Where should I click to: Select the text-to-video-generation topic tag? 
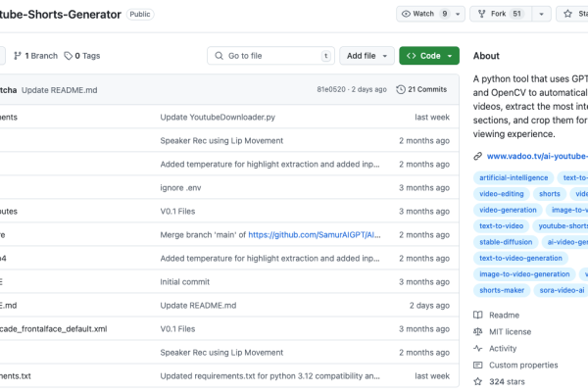(520, 259)
